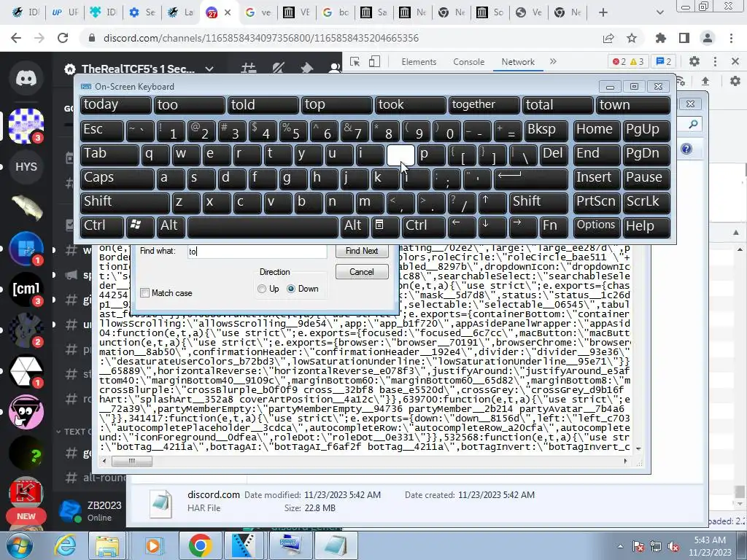The height and width of the screenshot is (560, 747).
Task: Open the Chrome tab search dropdown arrow
Action: point(659,12)
